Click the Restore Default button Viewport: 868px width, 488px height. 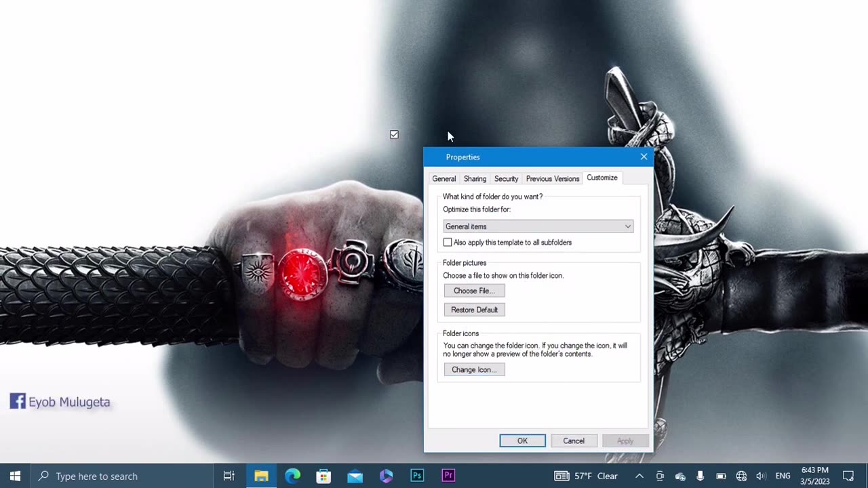(475, 310)
